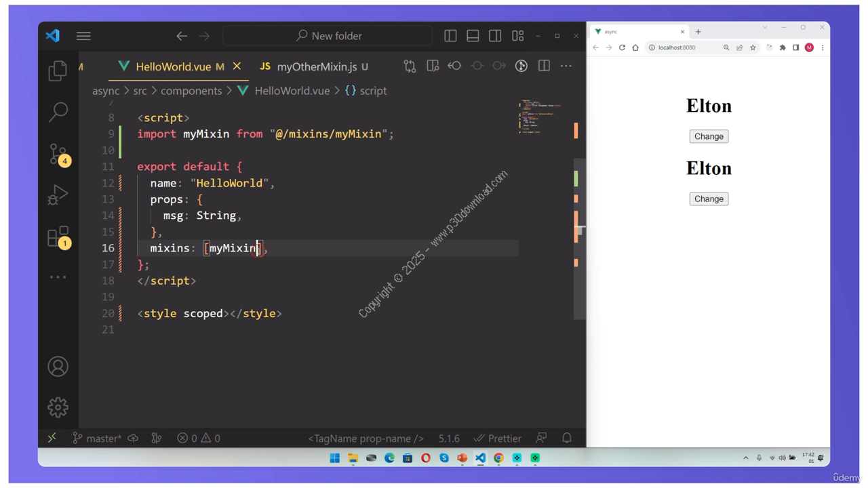Click the source control graph icon in status bar

157,439
